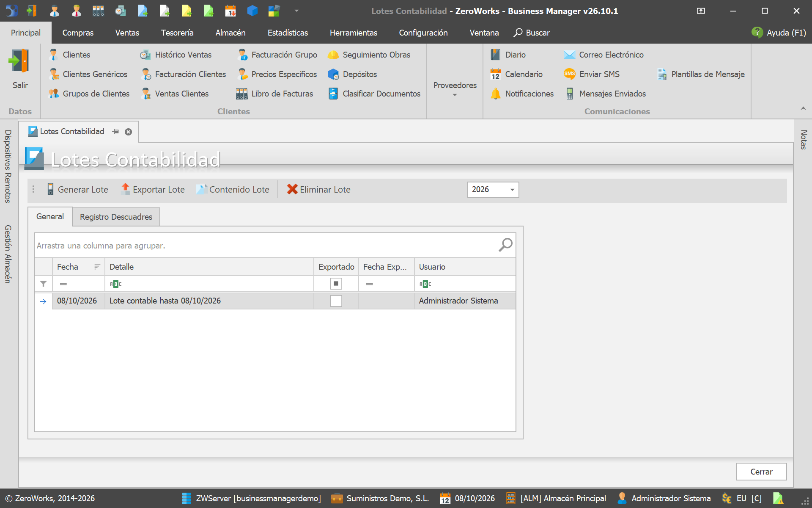Close the Lotes Contabilidad tab
This screenshot has height=508, width=812.
pos(129,132)
